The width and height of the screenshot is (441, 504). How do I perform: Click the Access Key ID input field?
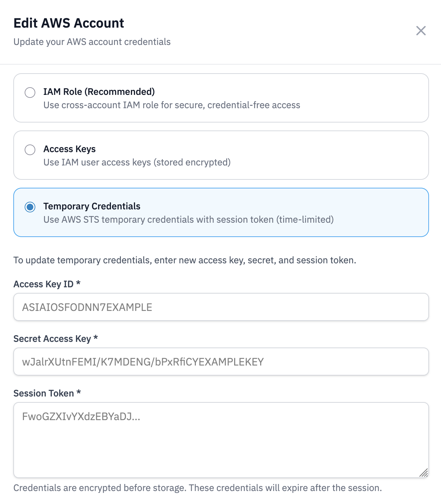(221, 307)
